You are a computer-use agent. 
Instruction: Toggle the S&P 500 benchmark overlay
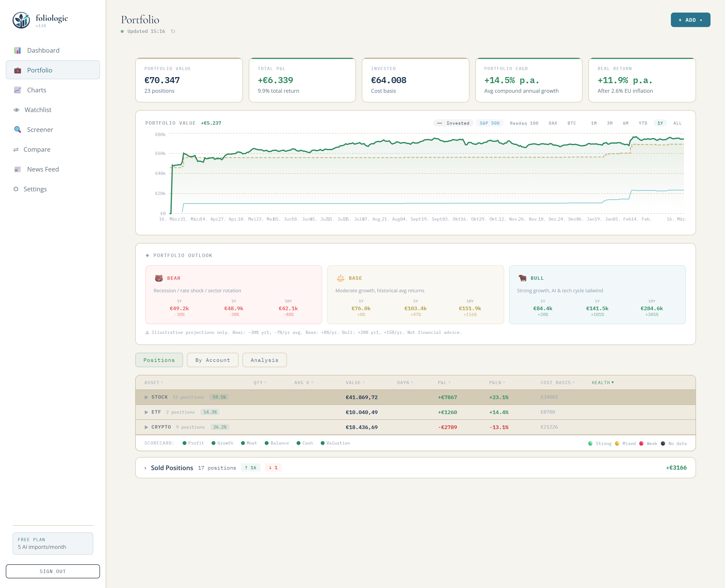489,123
